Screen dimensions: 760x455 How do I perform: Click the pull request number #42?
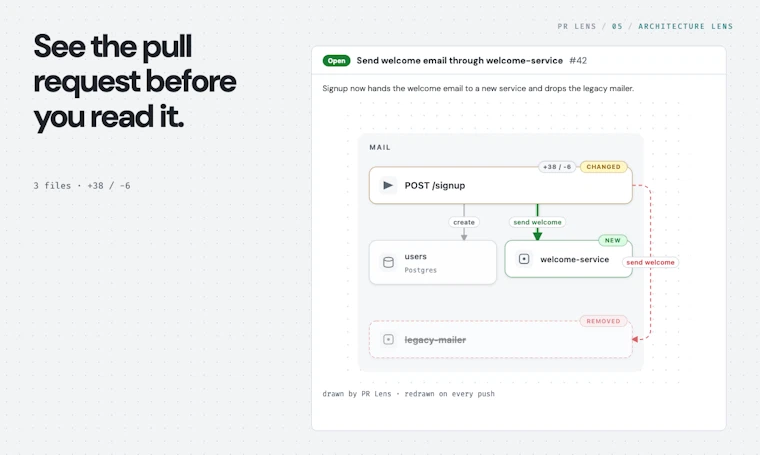point(578,61)
